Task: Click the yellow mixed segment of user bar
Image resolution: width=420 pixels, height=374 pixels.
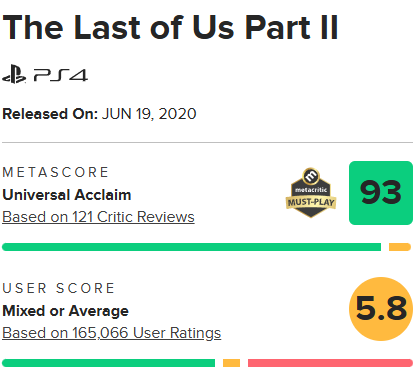Action: [x=231, y=363]
